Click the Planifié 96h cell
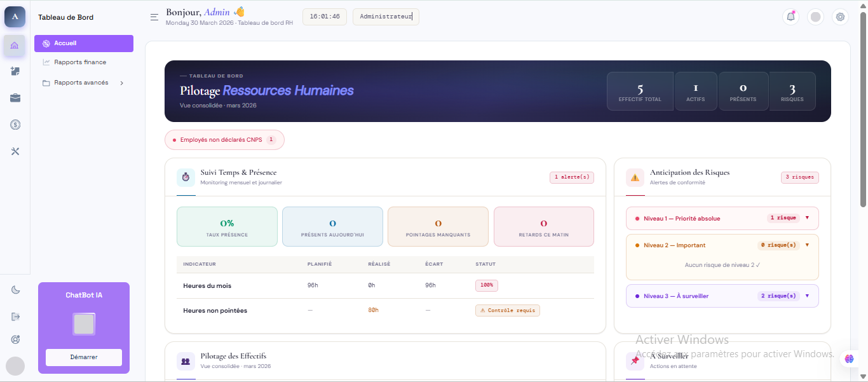The width and height of the screenshot is (868, 382). pyautogui.click(x=313, y=285)
